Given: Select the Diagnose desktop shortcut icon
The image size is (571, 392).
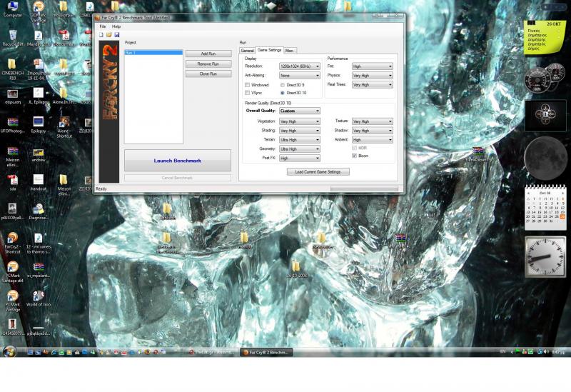Looking at the screenshot, I should click(39, 211).
